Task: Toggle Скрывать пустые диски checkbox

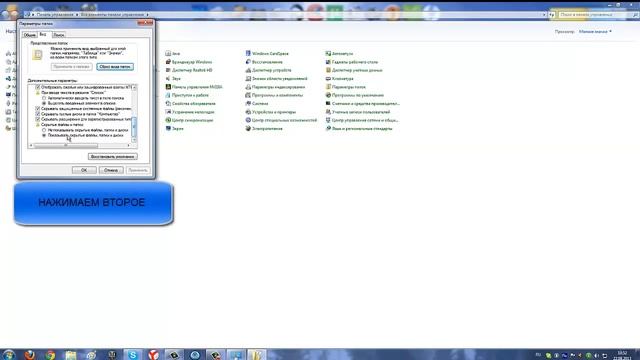Action: pos(38,114)
